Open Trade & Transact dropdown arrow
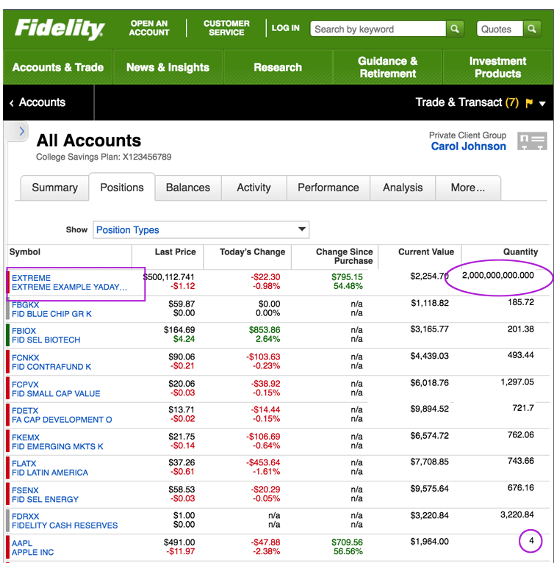 542,104
